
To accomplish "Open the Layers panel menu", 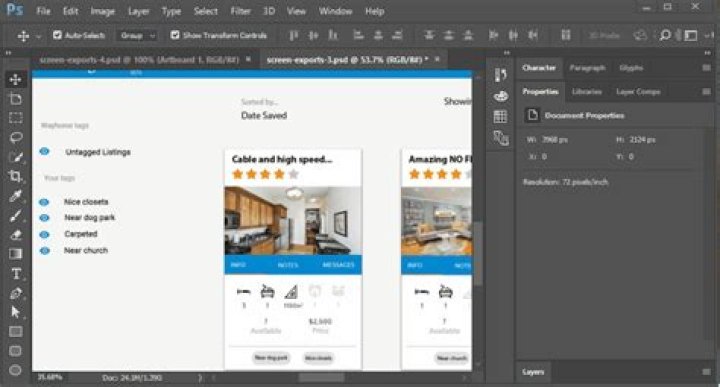I will click(707, 372).
